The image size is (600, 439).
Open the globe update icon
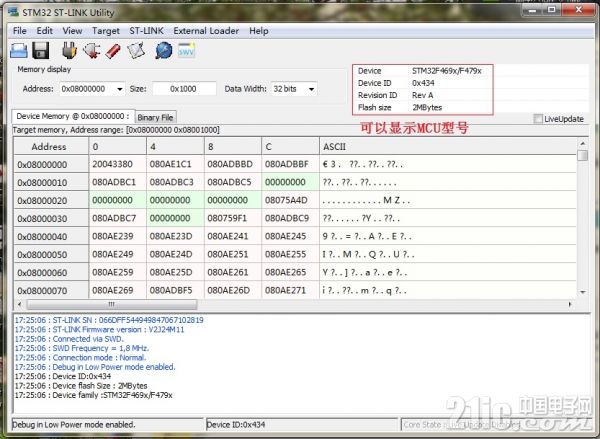pyautogui.click(x=164, y=51)
